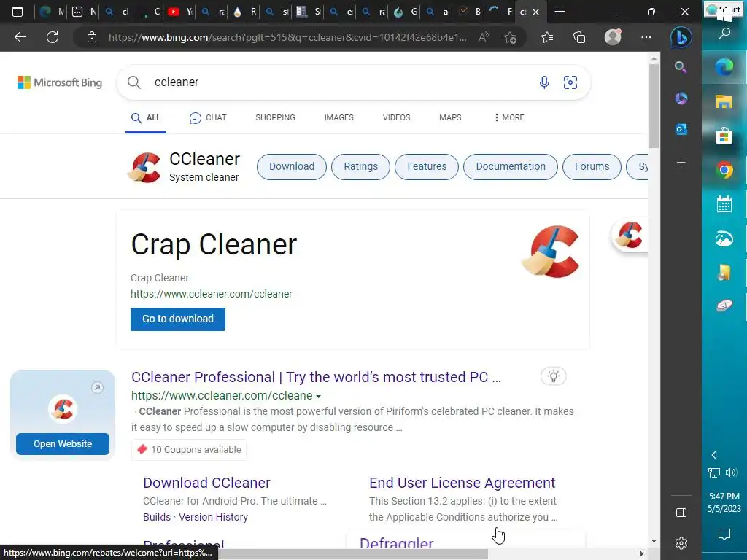Image resolution: width=747 pixels, height=560 pixels.
Task: Open Outlook icon in Edge sidebar
Action: [681, 129]
